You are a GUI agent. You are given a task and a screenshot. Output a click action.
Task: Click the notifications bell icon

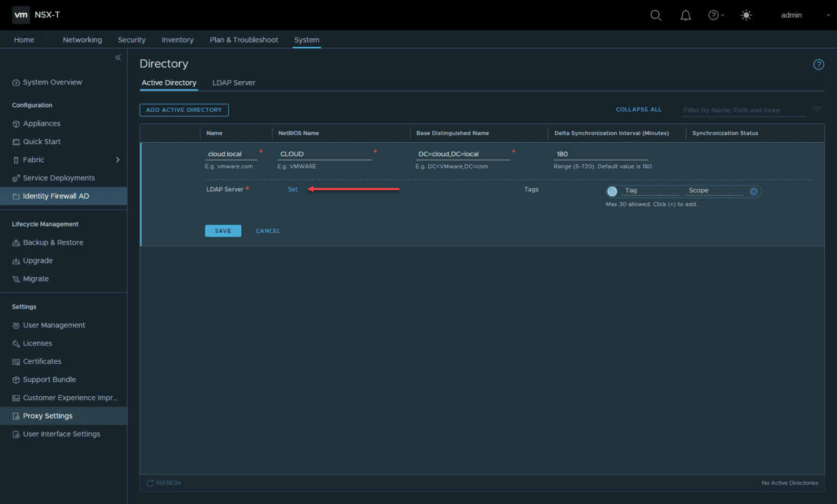point(686,15)
